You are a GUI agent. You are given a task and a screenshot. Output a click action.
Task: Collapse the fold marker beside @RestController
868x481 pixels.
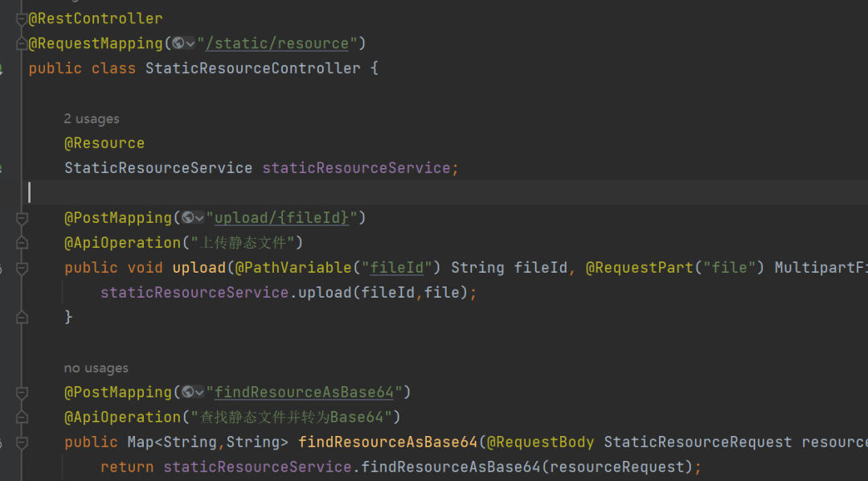pos(22,19)
